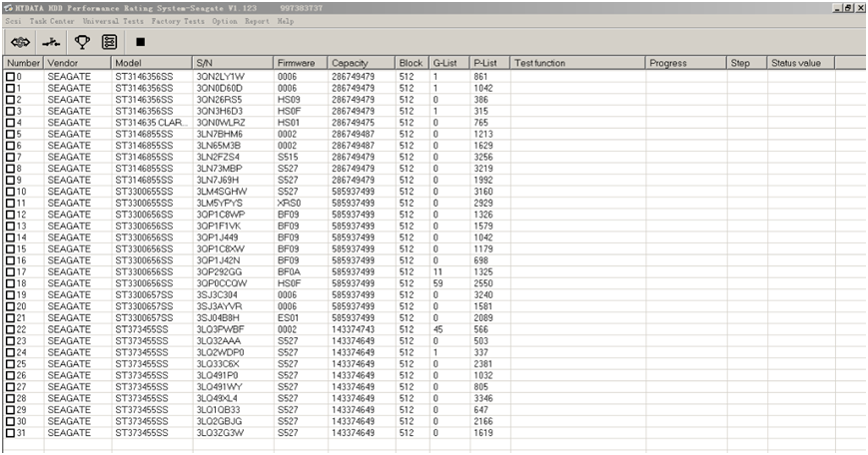The width and height of the screenshot is (868, 455).
Task: Check the box for drive number 22
Action: coord(10,329)
